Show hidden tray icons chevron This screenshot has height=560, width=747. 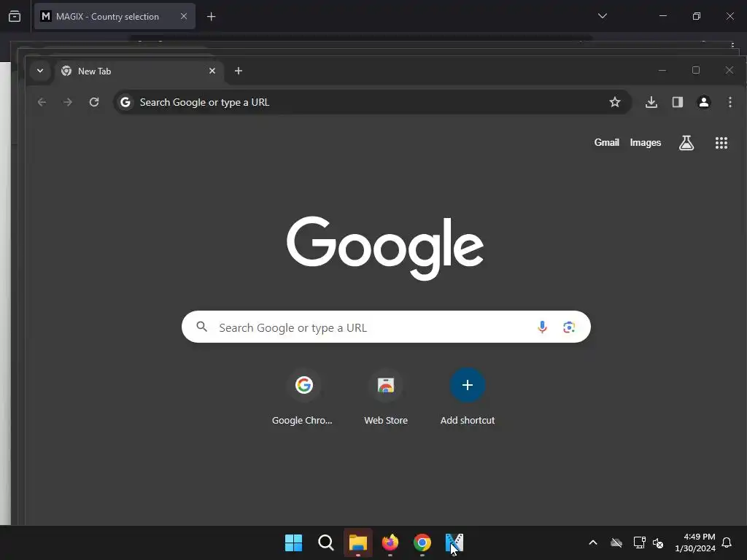[593, 542]
